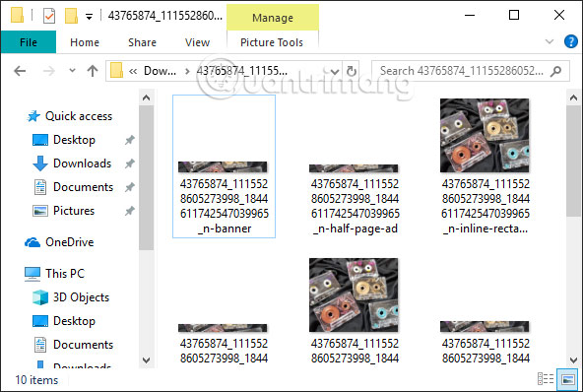Refresh the folder view

[x=352, y=71]
